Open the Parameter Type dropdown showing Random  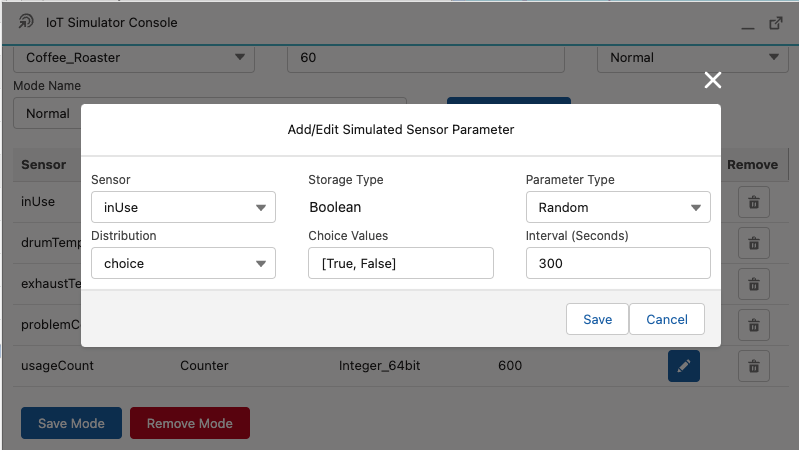[x=618, y=207]
